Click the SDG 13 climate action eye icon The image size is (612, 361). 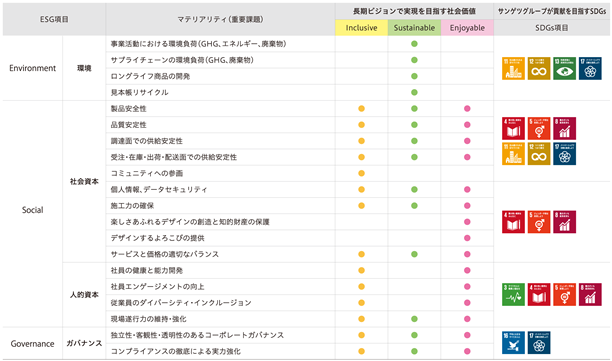pyautogui.click(x=564, y=68)
